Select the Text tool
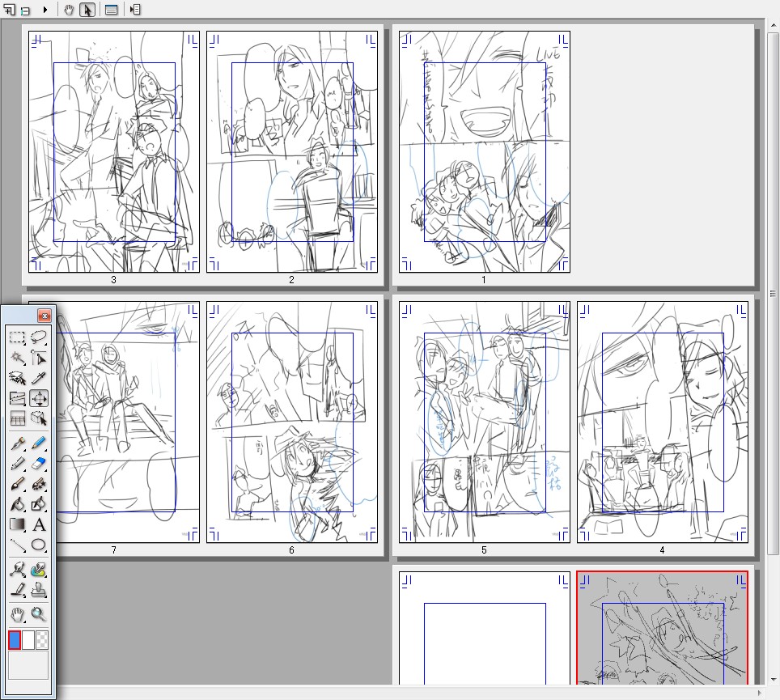This screenshot has width=780, height=700. (39, 525)
